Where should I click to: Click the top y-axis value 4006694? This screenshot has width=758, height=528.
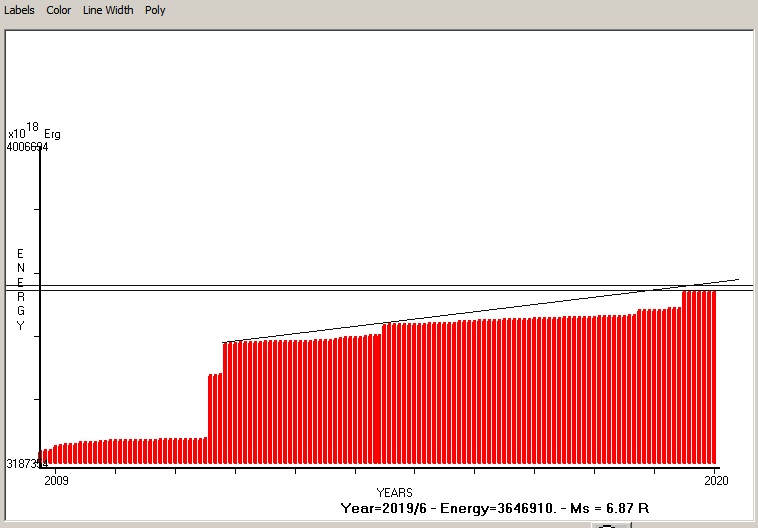(27, 147)
